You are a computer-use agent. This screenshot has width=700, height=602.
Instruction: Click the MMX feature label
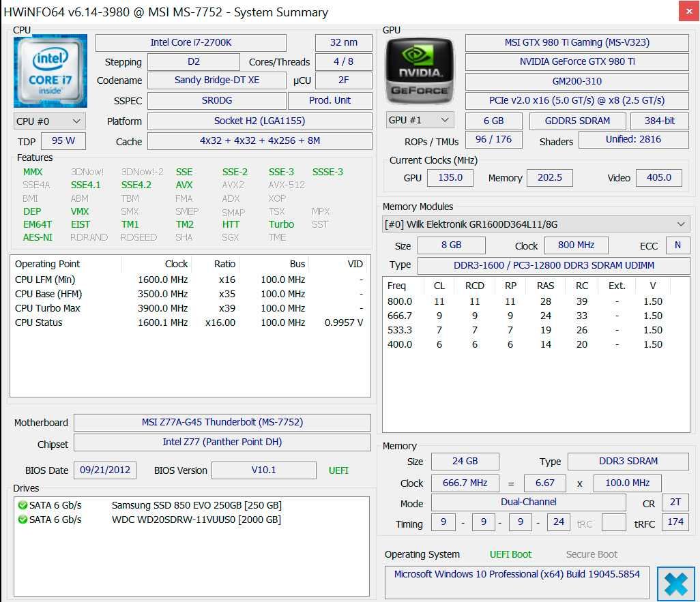33,172
